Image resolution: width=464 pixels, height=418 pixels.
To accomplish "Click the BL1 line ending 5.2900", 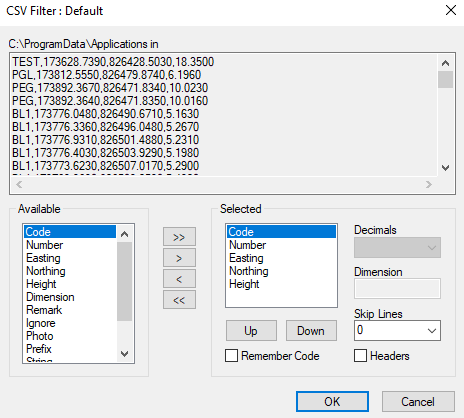I will tap(106, 166).
